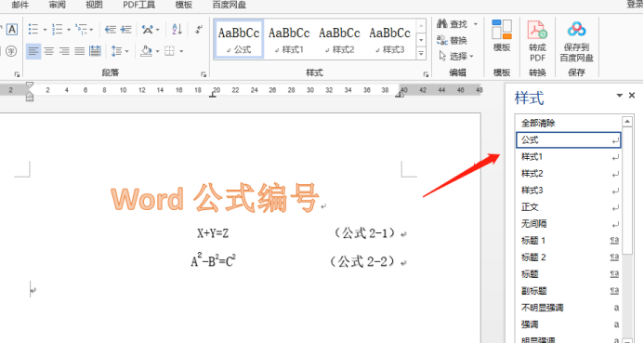644x343 pixels.
Task: Apply 样式1 from the ribbon gallery
Action: pyautogui.click(x=289, y=39)
